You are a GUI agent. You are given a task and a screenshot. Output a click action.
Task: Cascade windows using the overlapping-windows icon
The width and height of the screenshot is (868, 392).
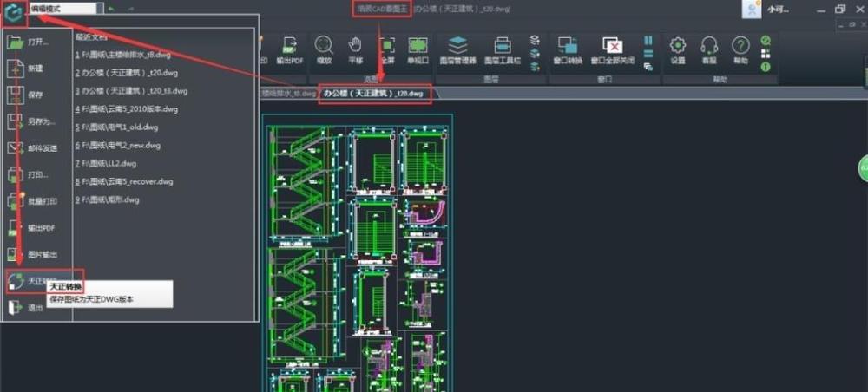[648, 67]
